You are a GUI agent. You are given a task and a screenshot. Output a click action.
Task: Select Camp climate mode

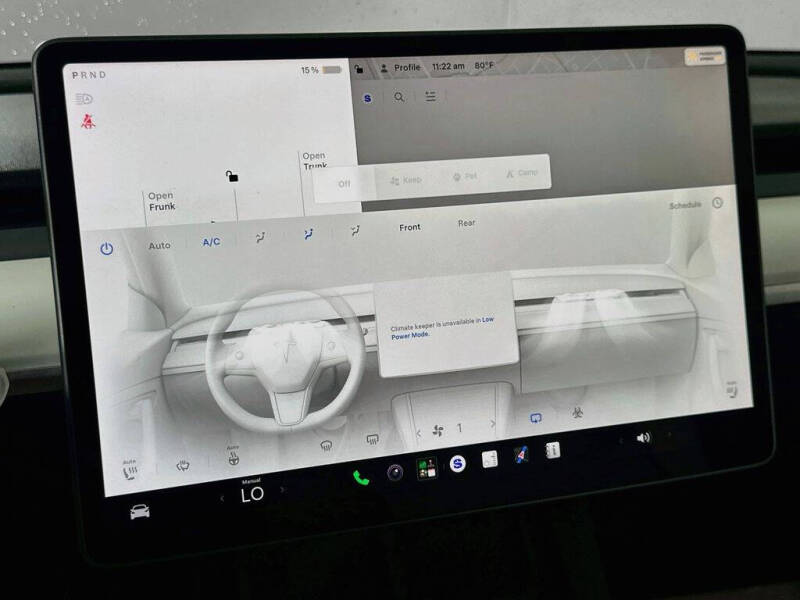[x=522, y=173]
